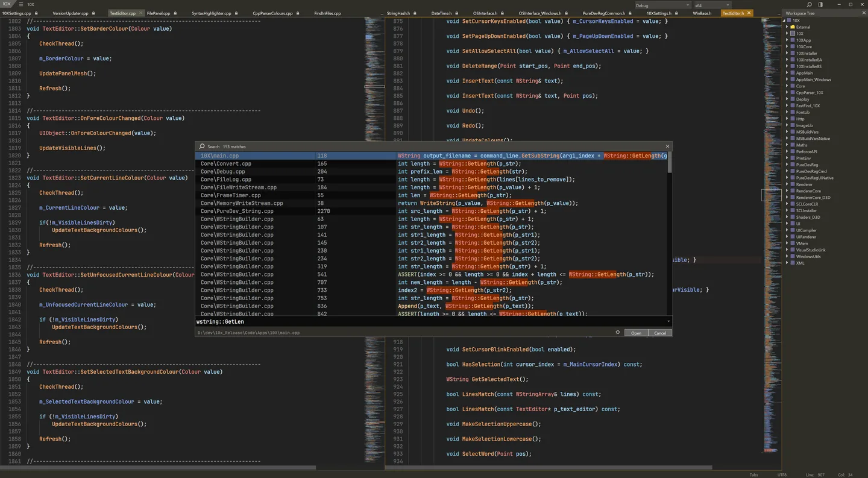Click the search query input field
This screenshot has width=868, height=478.
pos(430,322)
